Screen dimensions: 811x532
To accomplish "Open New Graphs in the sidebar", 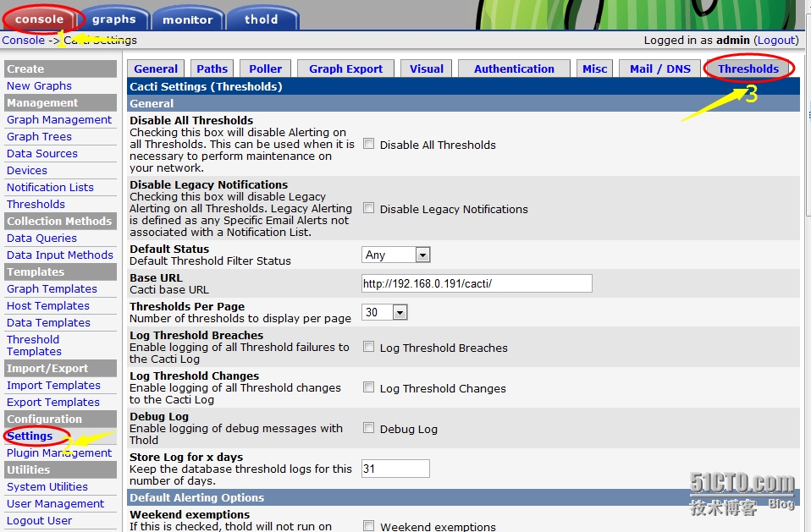I will coord(39,85).
